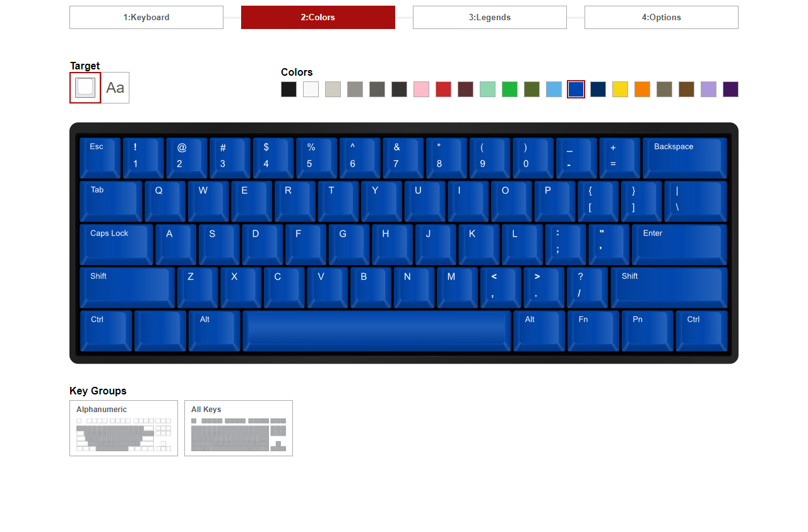Pick the black color swatch
This screenshot has width=808, height=532.
288,90
